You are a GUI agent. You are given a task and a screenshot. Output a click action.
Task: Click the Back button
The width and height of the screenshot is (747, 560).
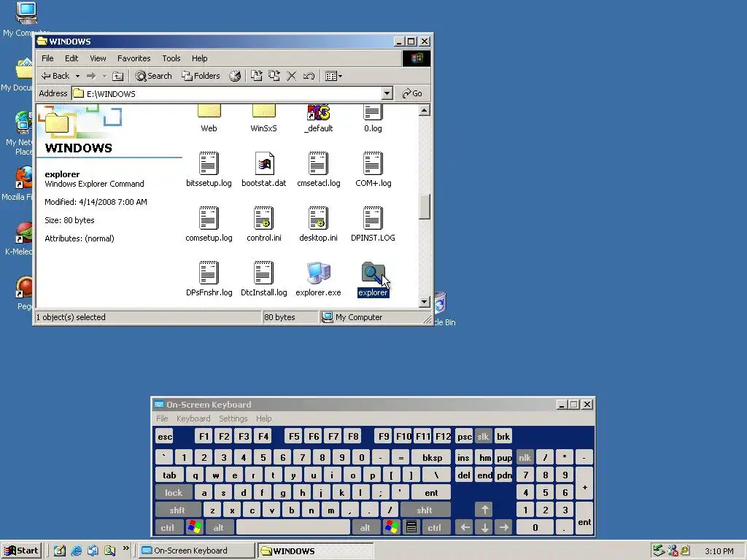[55, 76]
